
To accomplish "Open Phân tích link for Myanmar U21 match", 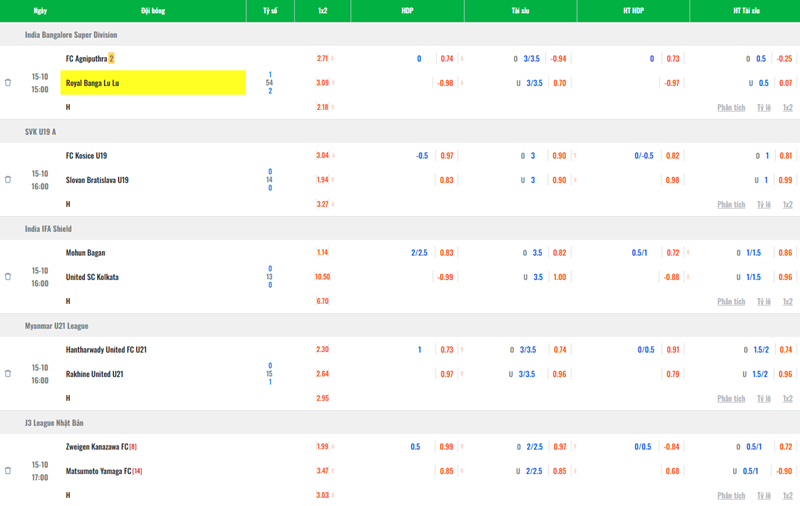I will click(x=731, y=398).
